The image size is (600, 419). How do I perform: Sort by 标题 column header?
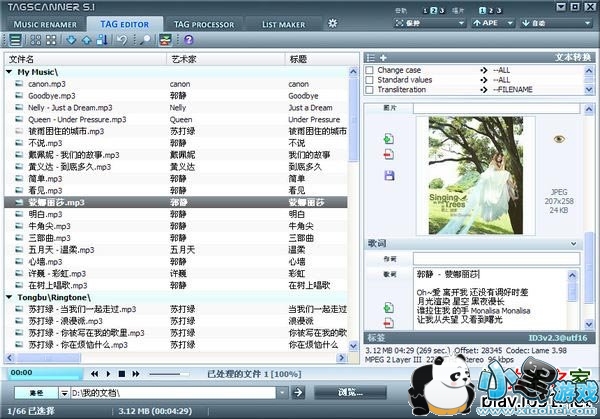[x=321, y=59]
